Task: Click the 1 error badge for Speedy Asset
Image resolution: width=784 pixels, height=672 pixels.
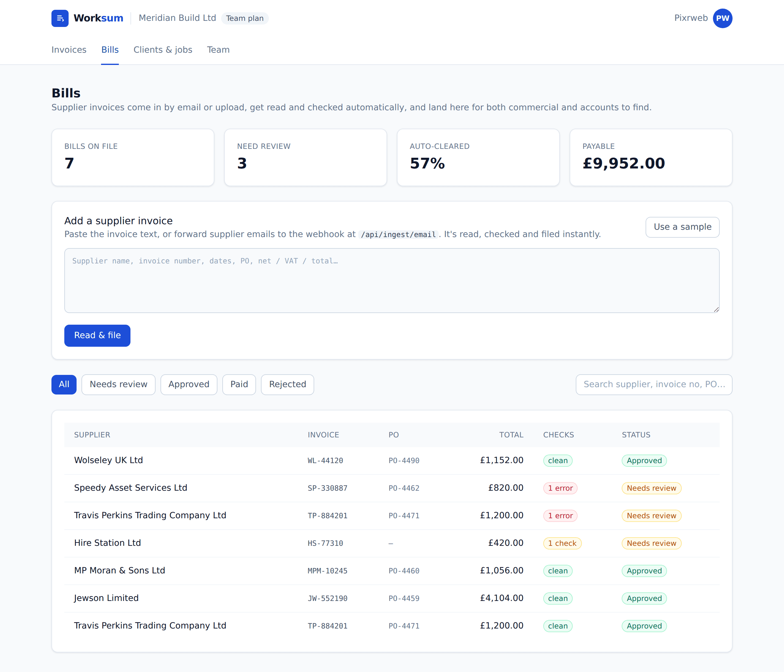Action: click(560, 489)
